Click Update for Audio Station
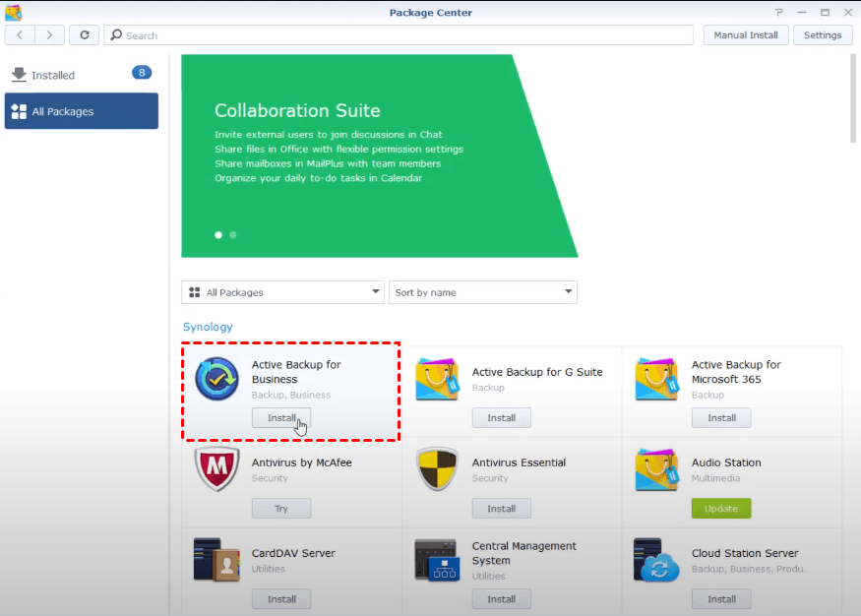Viewport: 861px width, 616px height. [x=721, y=509]
